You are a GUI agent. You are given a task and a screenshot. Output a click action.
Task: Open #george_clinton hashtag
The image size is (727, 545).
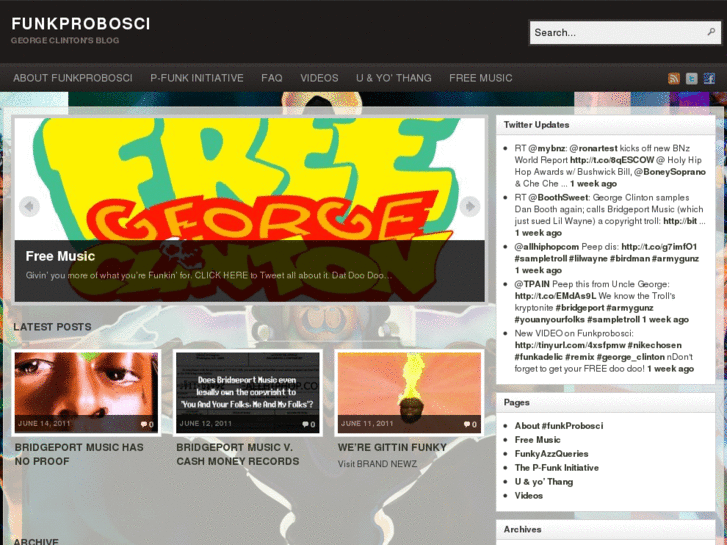[x=631, y=357]
